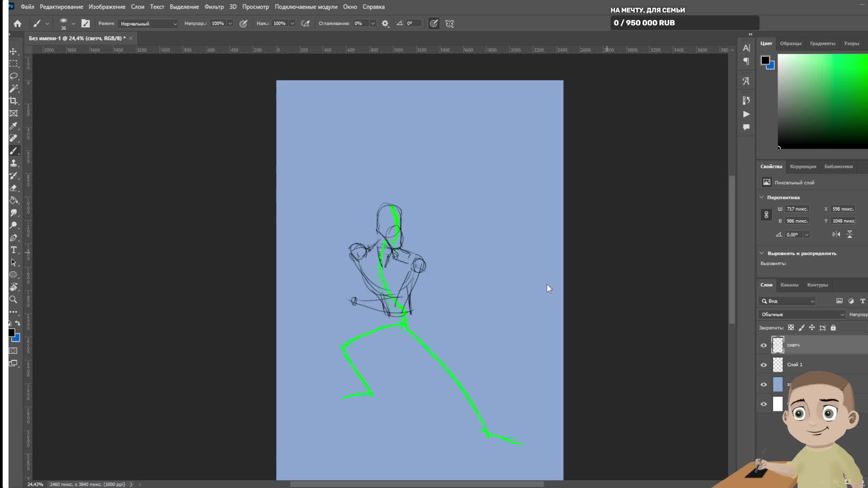Viewport: 868px width, 488px height.
Task: Select the Eyedropper tool
Action: pyautogui.click(x=14, y=126)
